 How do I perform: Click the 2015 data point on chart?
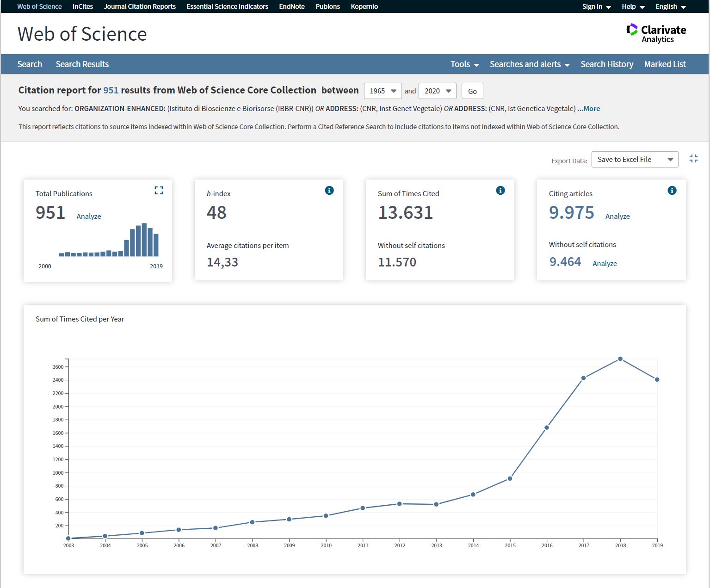point(510,478)
